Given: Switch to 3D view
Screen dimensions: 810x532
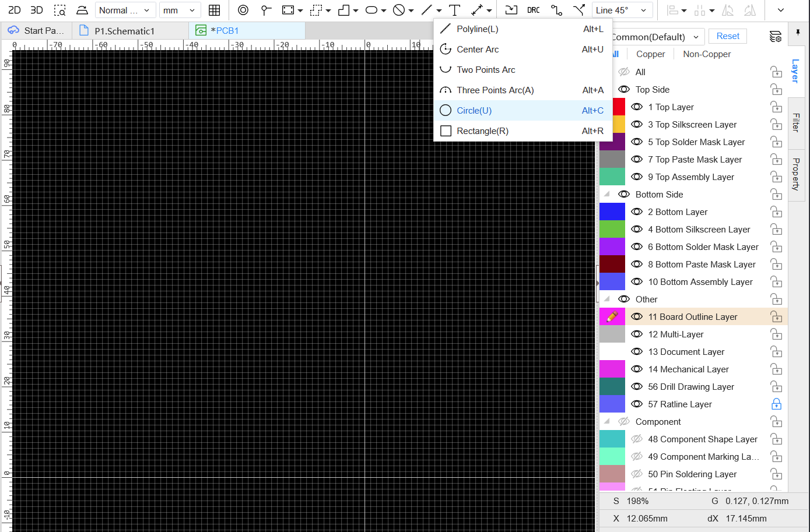Looking at the screenshot, I should pyautogui.click(x=36, y=10).
